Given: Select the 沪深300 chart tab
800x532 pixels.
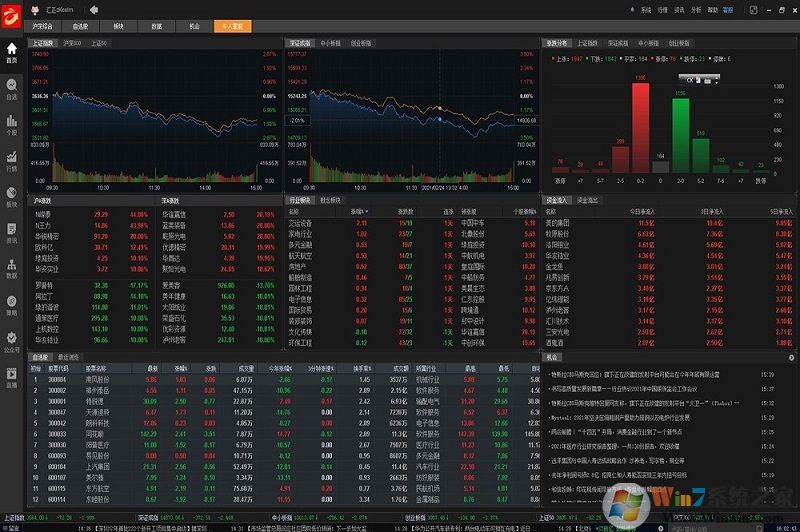Looking at the screenshot, I should point(72,43).
